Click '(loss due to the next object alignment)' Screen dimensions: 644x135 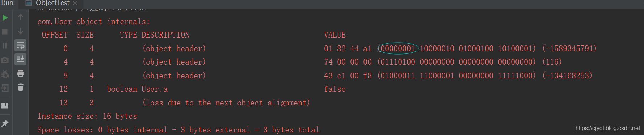coord(226,103)
